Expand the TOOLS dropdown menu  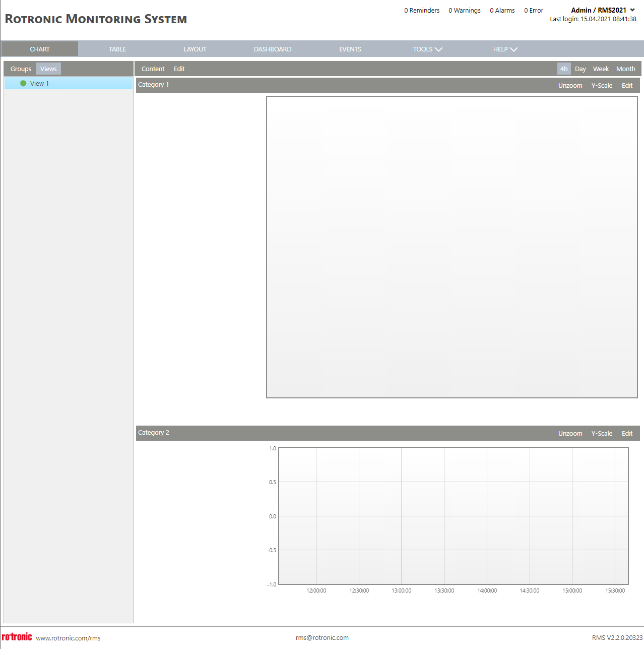[427, 49]
